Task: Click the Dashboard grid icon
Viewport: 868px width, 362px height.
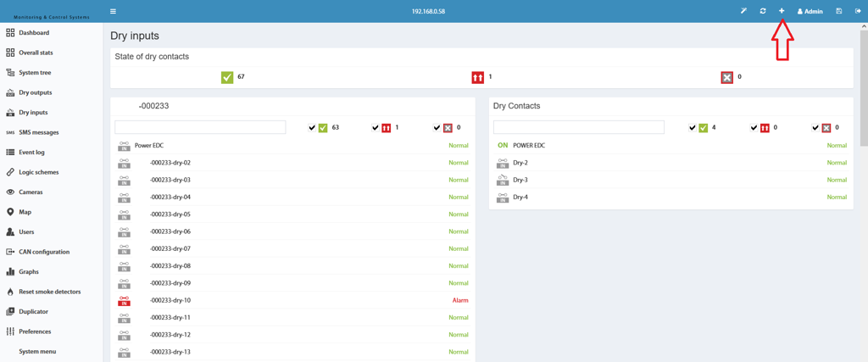Action: click(x=10, y=33)
